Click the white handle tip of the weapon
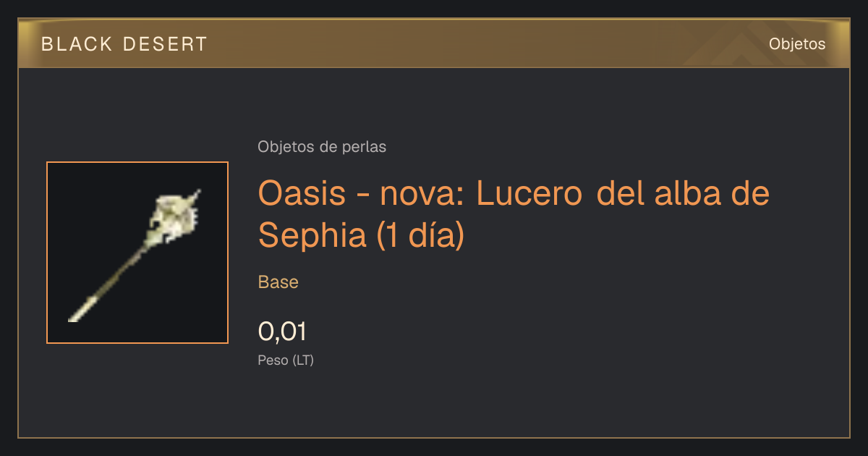 click(79, 309)
